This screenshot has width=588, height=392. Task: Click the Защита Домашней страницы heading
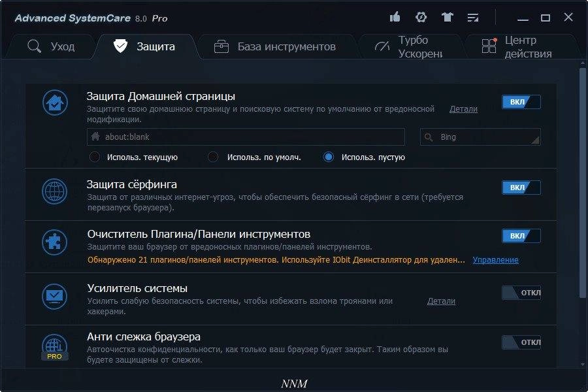(x=161, y=97)
